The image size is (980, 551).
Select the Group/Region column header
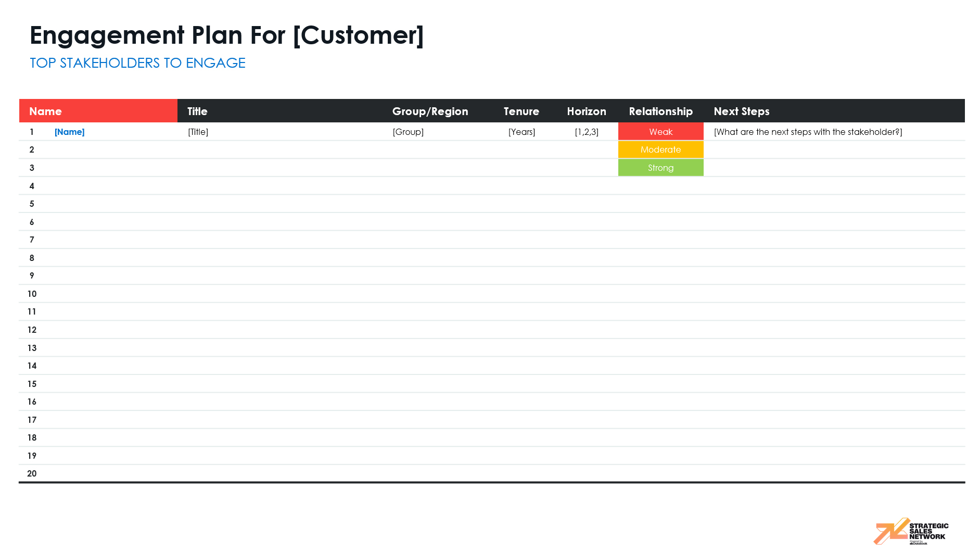pos(430,110)
